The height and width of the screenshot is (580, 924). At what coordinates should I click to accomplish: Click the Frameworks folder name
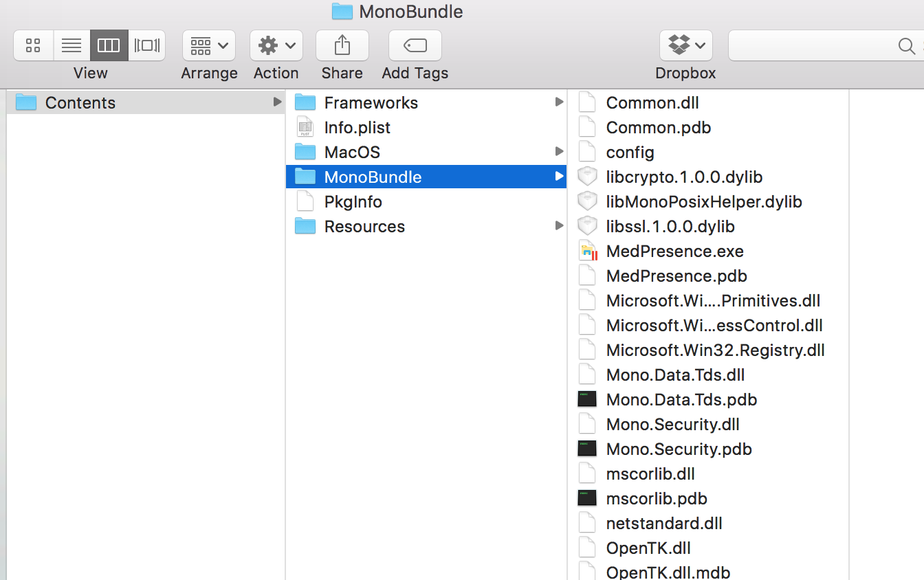[371, 102]
